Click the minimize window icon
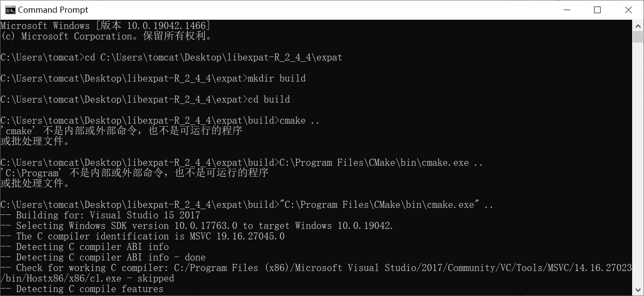Viewport: 644px width, 296px height. (567, 9)
